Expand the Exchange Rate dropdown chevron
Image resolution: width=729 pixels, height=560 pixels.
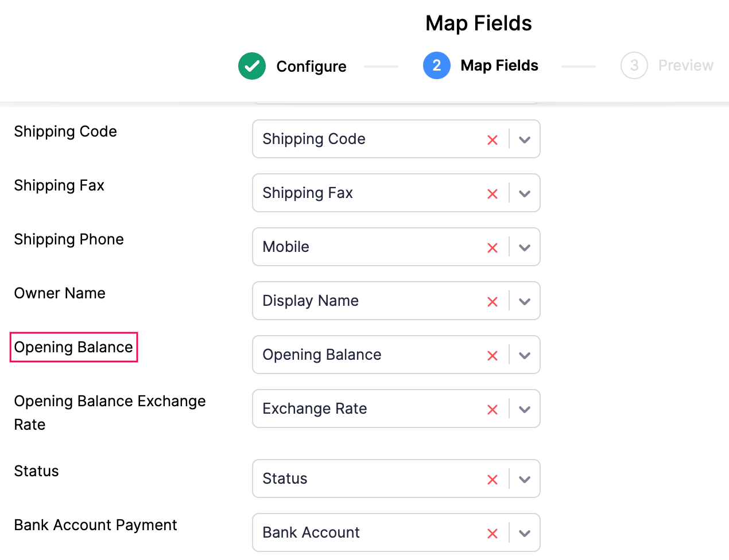(524, 410)
